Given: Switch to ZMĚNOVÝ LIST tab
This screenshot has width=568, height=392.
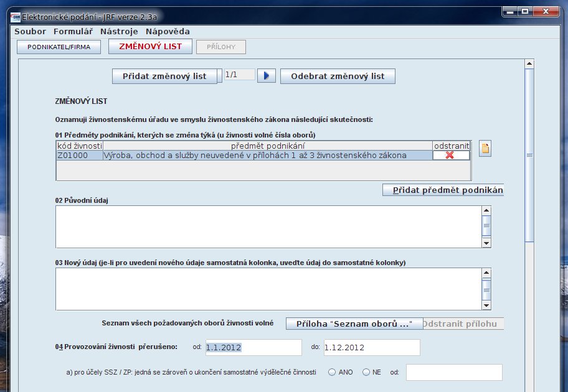Looking at the screenshot, I should pos(150,47).
